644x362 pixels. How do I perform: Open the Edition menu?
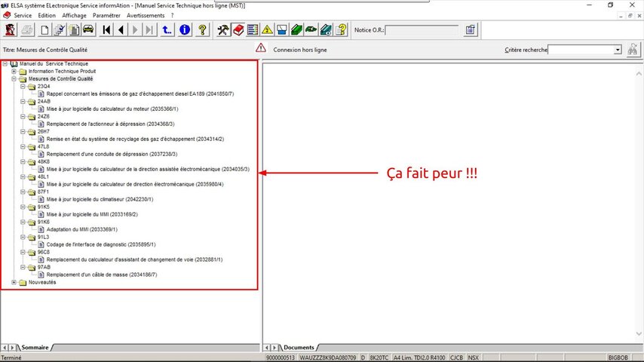tap(47, 16)
